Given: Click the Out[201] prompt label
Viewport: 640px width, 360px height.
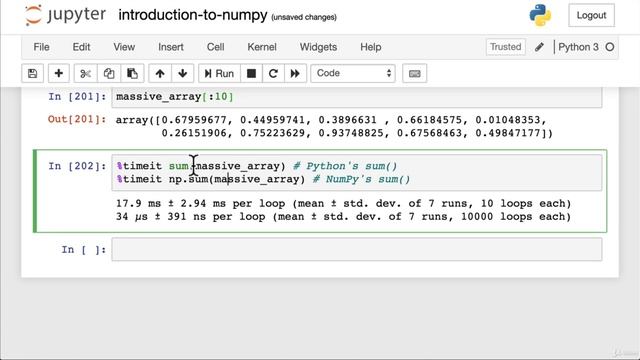Looking at the screenshot, I should coord(77,120).
